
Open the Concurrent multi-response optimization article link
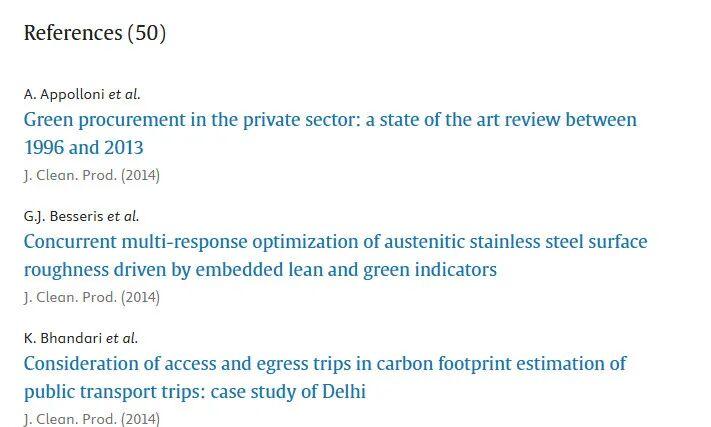(x=335, y=242)
